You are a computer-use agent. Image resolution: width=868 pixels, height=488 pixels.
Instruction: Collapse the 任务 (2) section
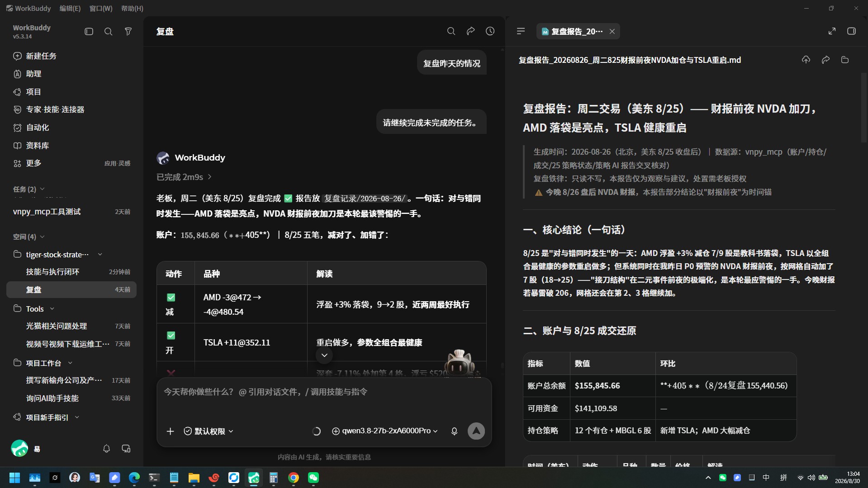pos(29,189)
